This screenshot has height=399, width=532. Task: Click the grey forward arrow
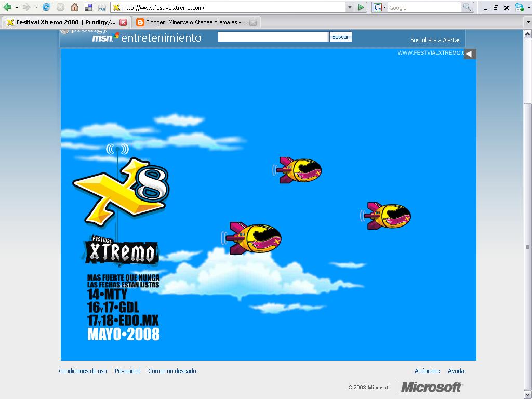26,7
